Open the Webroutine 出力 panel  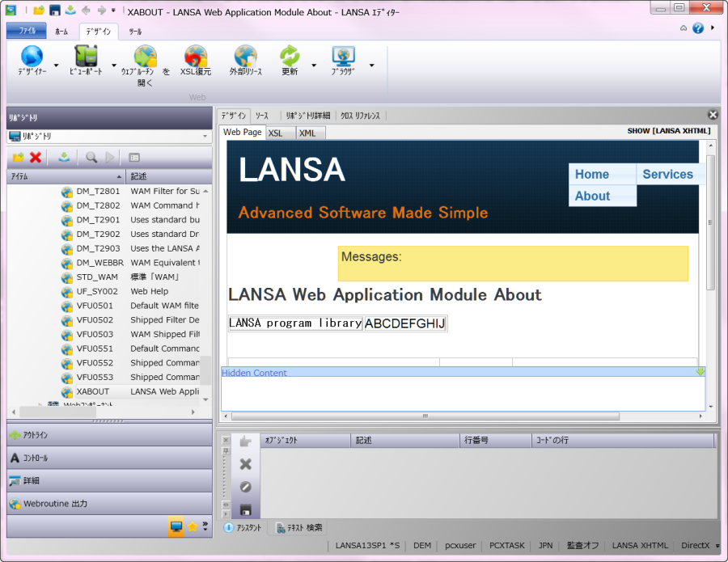[x=57, y=505]
